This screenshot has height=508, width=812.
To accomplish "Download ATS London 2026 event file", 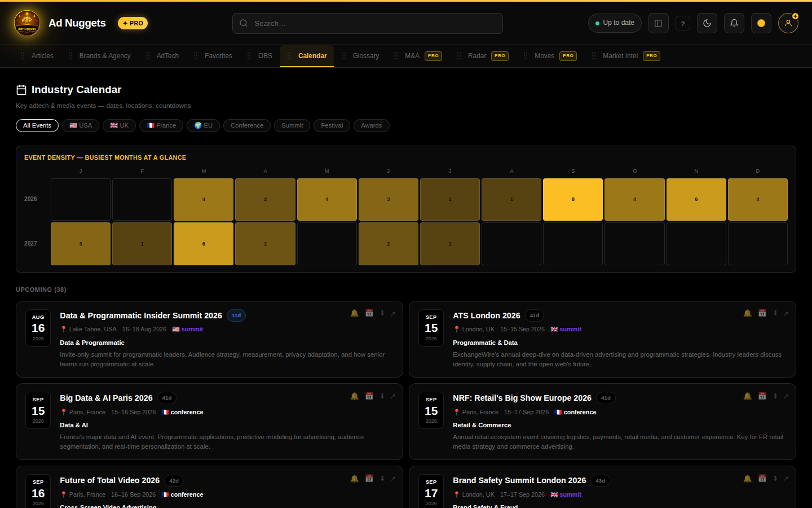I will [775, 313].
